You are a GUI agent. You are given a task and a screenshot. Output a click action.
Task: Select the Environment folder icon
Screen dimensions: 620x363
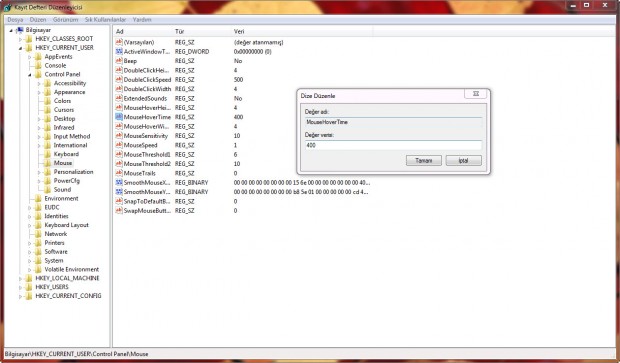click(x=38, y=199)
